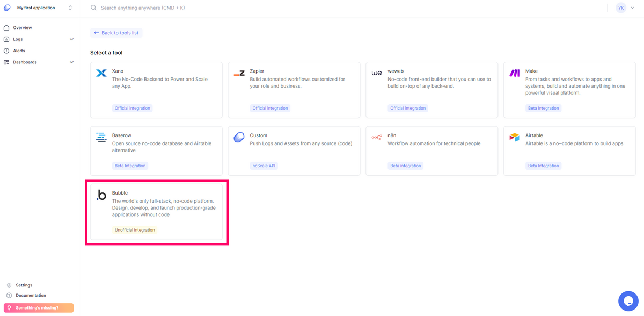Select the Custom source logo icon

pos(239,138)
